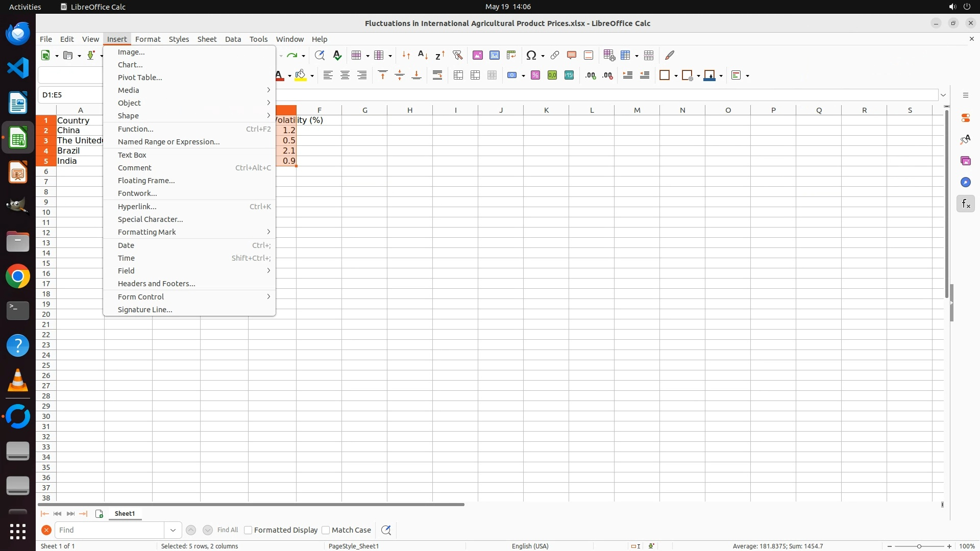Click the Sort Ascending toolbar icon
The width and height of the screenshot is (980, 551).
point(423,55)
